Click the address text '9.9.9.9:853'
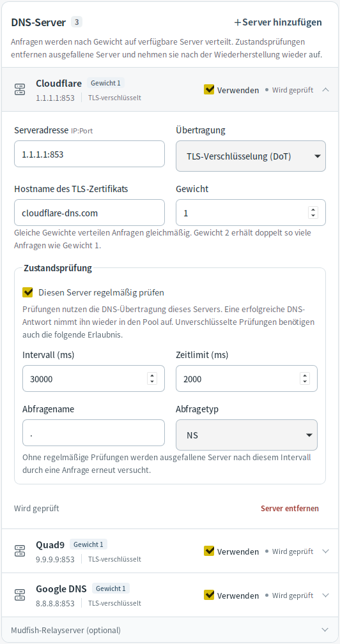 click(x=55, y=559)
